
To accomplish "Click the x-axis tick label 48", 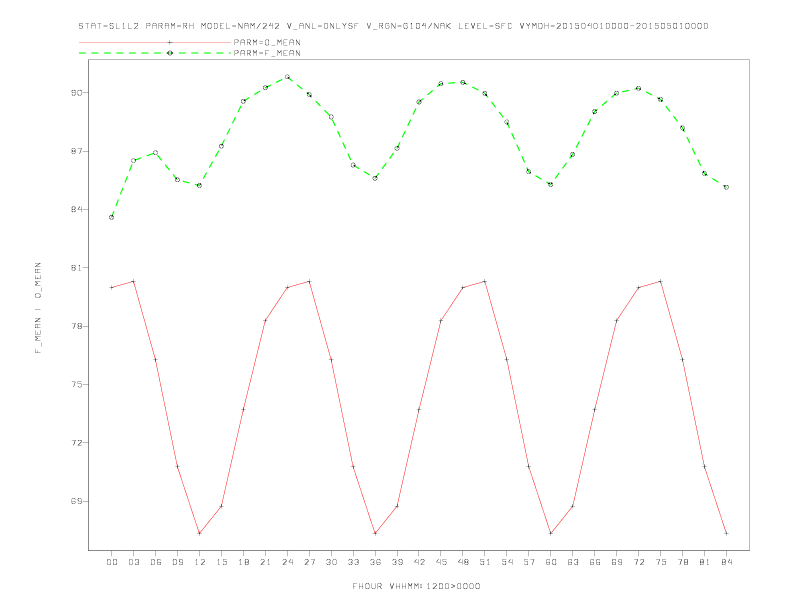I will coord(463,562).
